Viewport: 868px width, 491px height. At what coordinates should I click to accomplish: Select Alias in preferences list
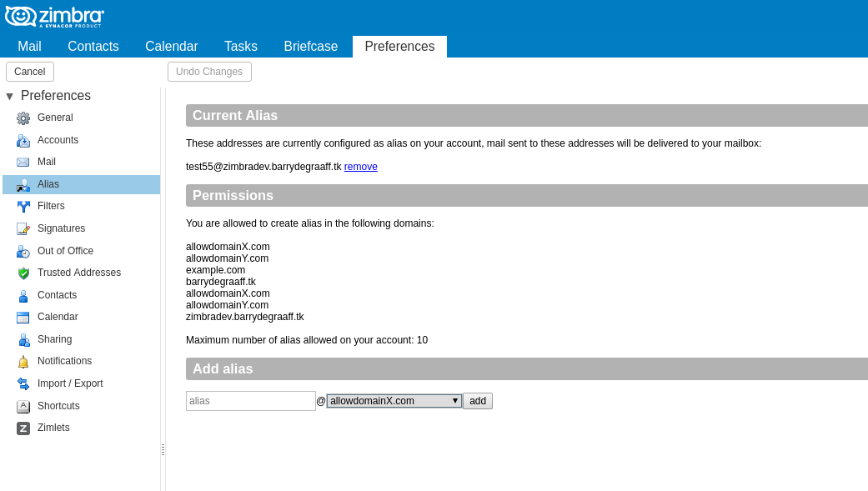(82, 184)
